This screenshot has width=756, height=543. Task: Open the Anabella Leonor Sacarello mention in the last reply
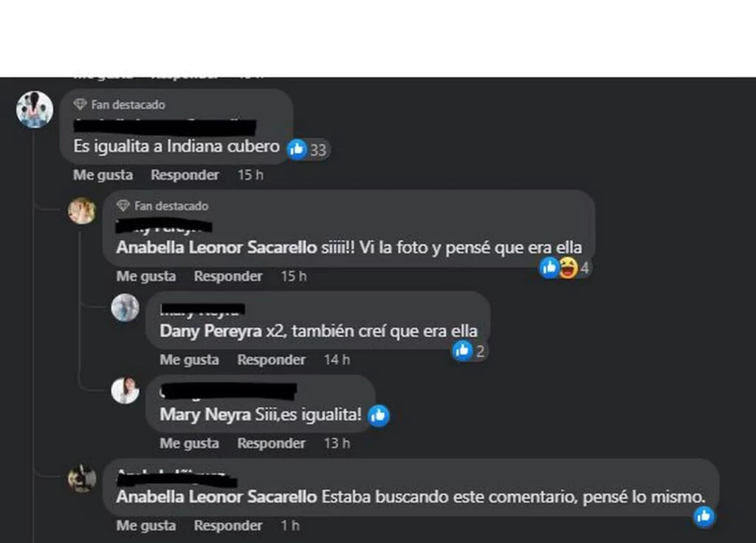[x=216, y=496]
